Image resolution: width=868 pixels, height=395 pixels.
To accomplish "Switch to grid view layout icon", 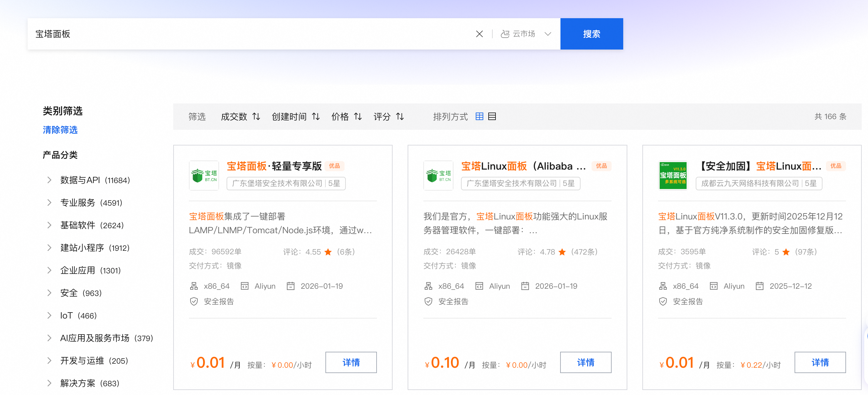I will pos(479,117).
